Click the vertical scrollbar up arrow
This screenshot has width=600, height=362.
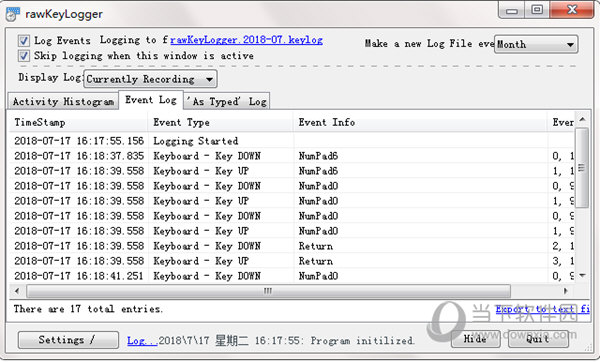582,120
